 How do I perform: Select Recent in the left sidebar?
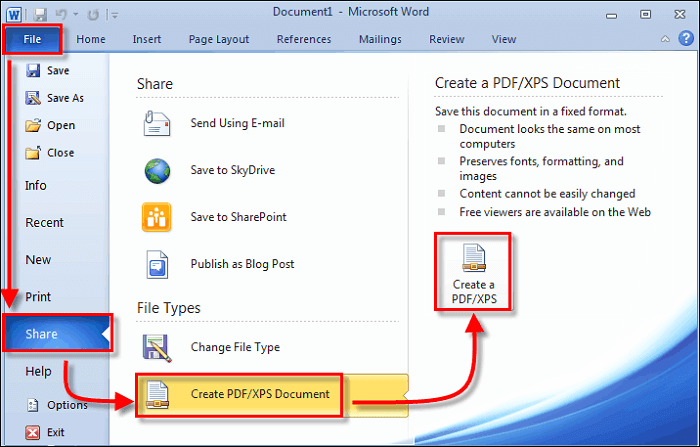44,223
